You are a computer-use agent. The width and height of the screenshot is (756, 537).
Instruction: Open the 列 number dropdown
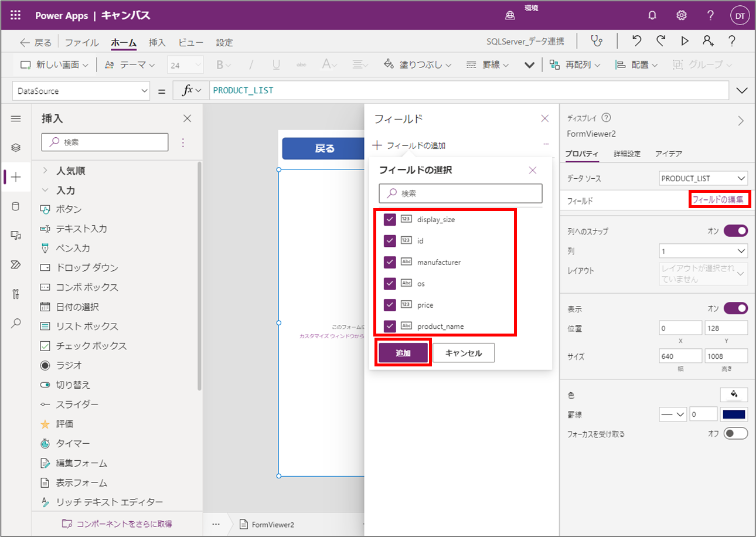pyautogui.click(x=703, y=251)
